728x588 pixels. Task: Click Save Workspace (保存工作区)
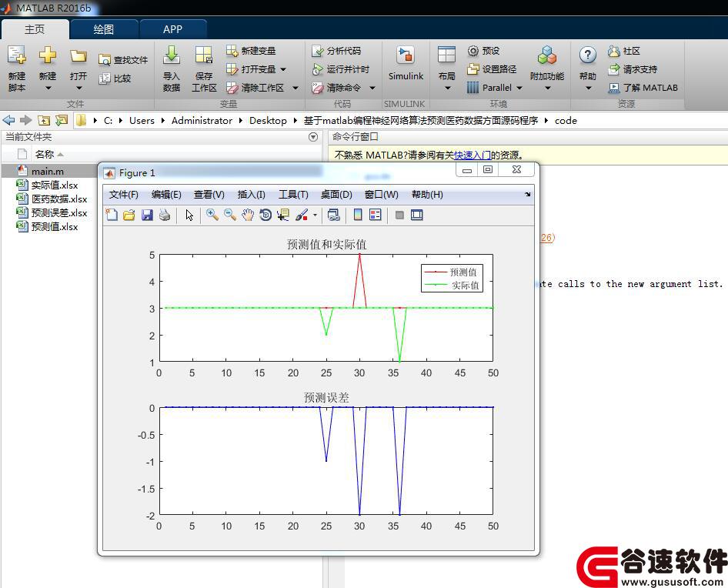(204, 68)
